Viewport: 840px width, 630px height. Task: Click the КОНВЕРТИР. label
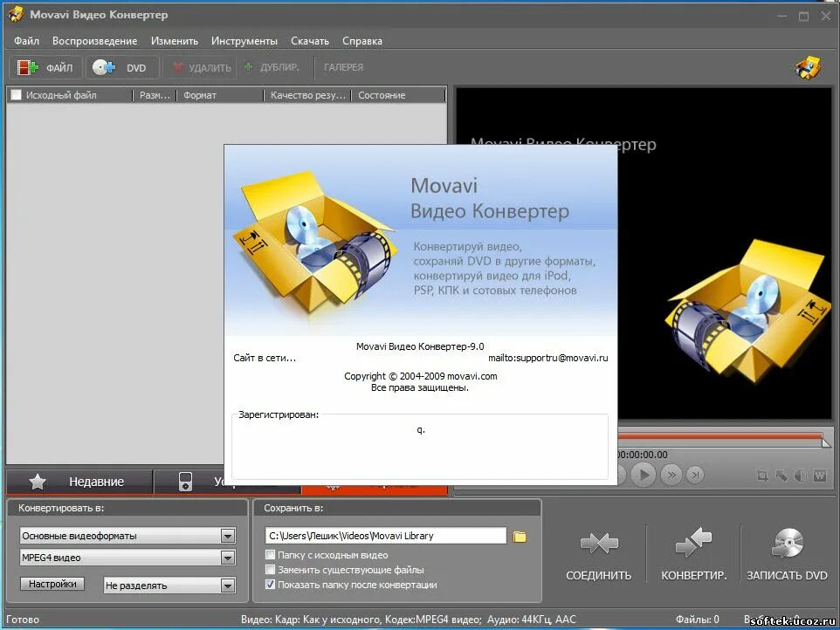pyautogui.click(x=694, y=575)
